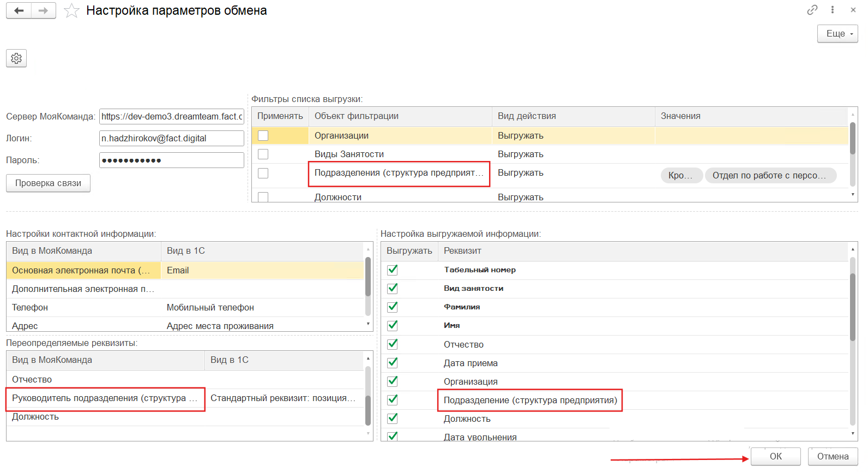Click the Отдел по работе с персо… value tag

pyautogui.click(x=770, y=175)
